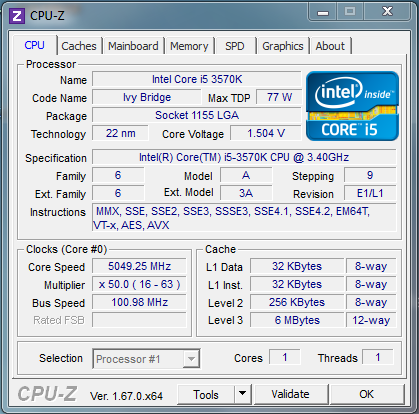Click the Level 3 size 6 MBytes
The image size is (419, 414).
tap(297, 320)
